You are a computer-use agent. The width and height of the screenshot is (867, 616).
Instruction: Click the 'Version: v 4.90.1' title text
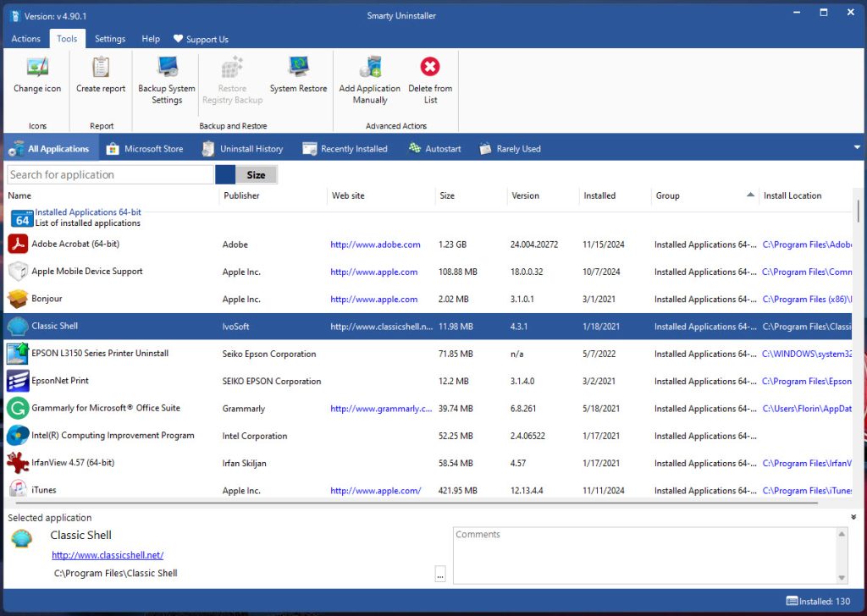[x=55, y=16]
